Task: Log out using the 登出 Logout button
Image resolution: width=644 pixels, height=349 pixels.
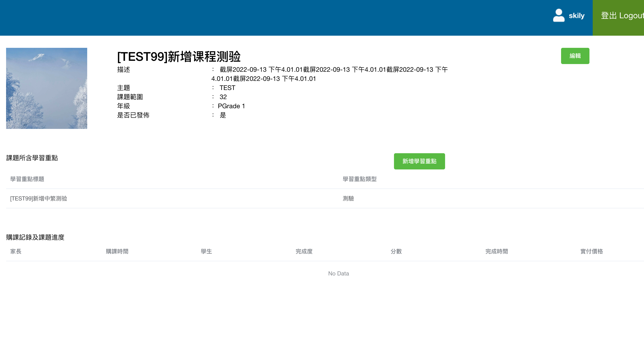Action: tap(618, 18)
